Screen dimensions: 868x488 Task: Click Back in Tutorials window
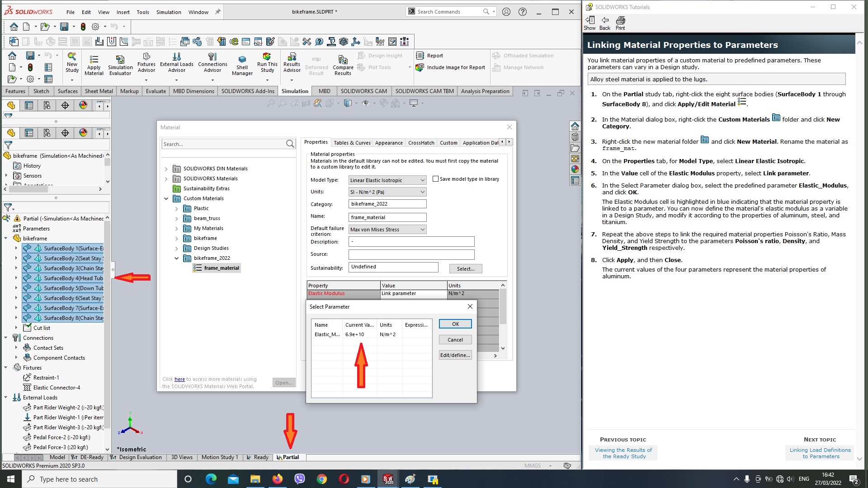point(604,23)
